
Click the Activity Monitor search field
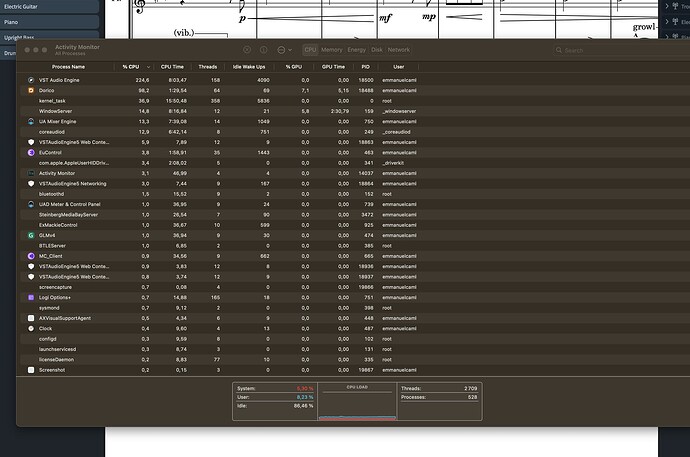pos(620,50)
